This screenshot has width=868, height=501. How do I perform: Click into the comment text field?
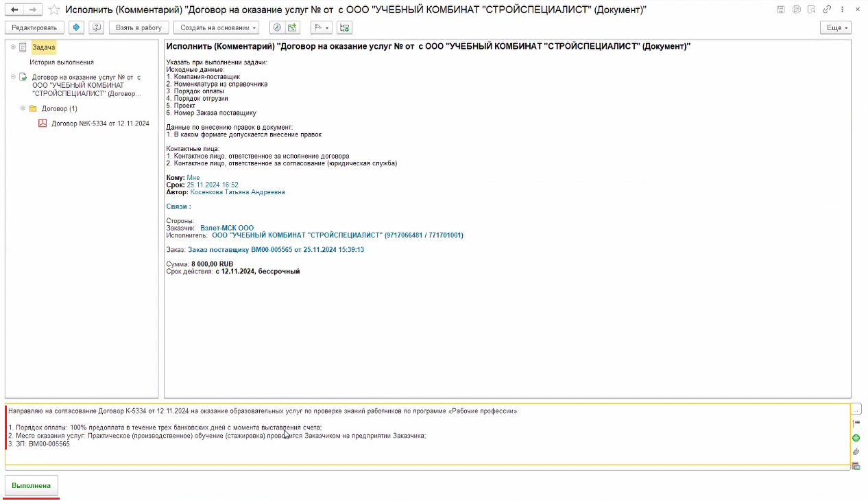click(x=427, y=434)
